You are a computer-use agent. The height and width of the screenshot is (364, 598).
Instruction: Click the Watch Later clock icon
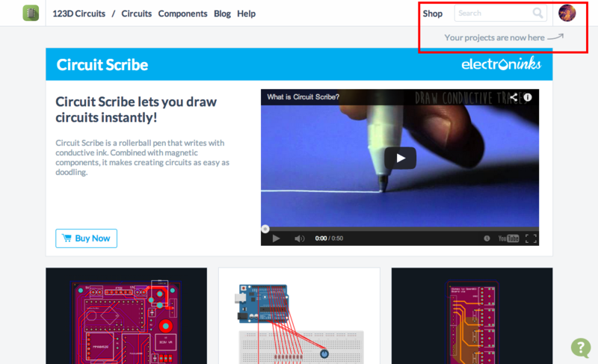(x=487, y=238)
